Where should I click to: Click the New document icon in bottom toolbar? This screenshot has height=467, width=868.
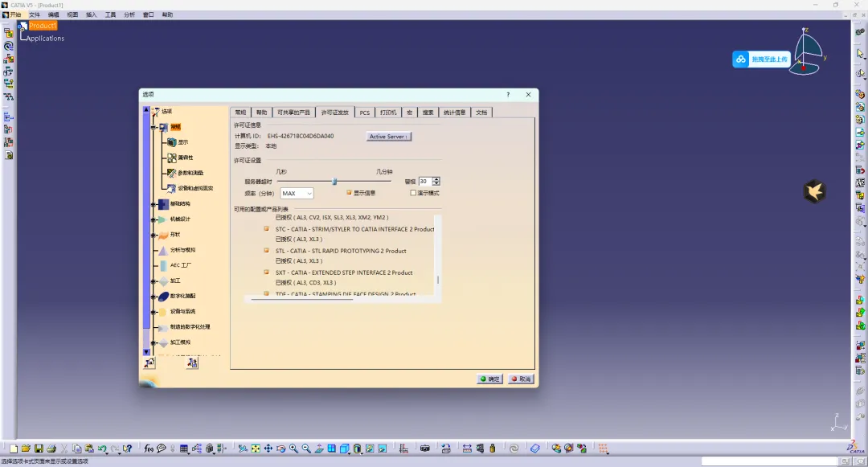tap(14, 449)
